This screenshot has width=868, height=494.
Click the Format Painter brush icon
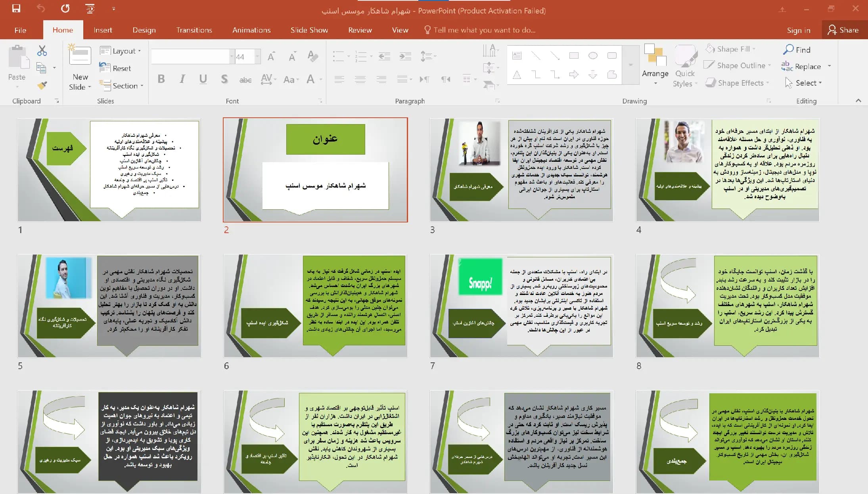[x=42, y=85]
